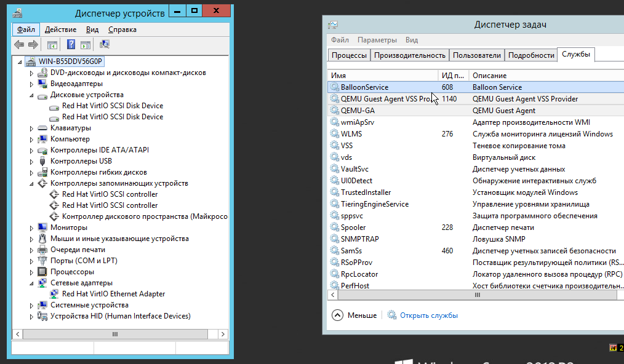
Task: Sort services by the Описание column header
Action: click(x=547, y=75)
